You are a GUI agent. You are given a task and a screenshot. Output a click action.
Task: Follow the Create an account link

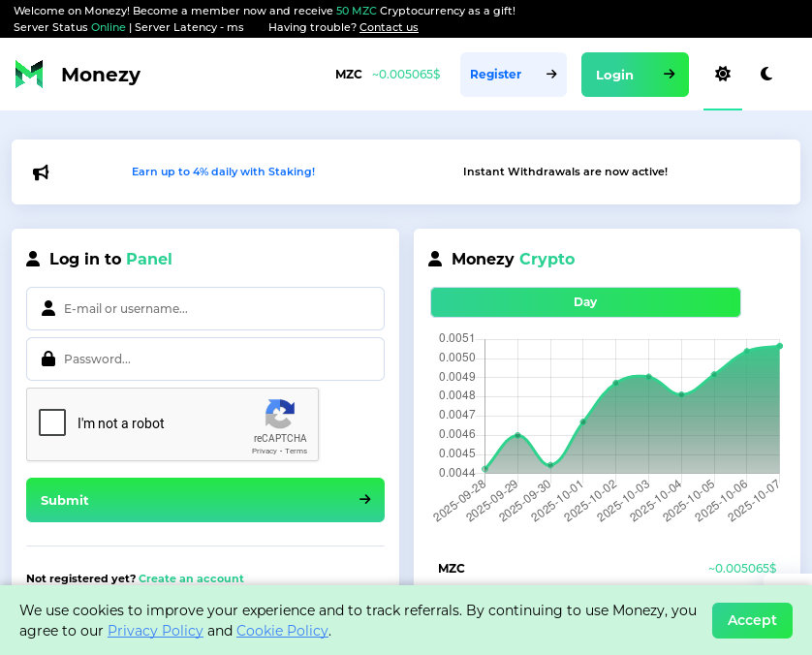[191, 578]
